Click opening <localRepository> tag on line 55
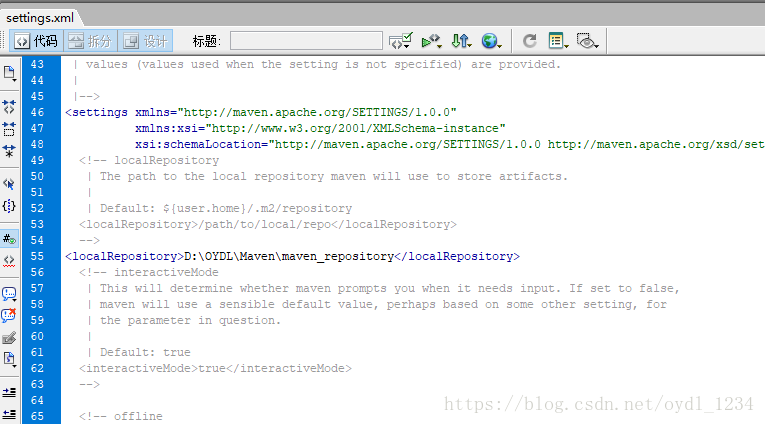 coord(124,257)
